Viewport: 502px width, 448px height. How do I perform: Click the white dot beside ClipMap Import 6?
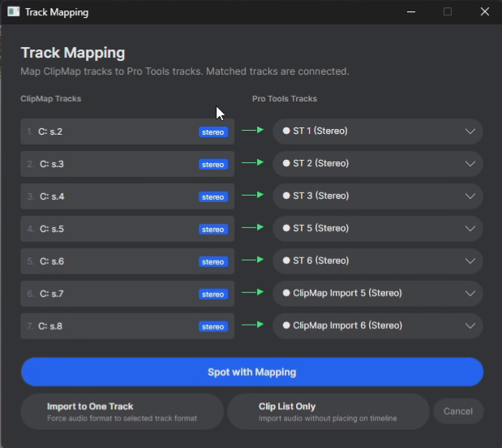click(286, 325)
